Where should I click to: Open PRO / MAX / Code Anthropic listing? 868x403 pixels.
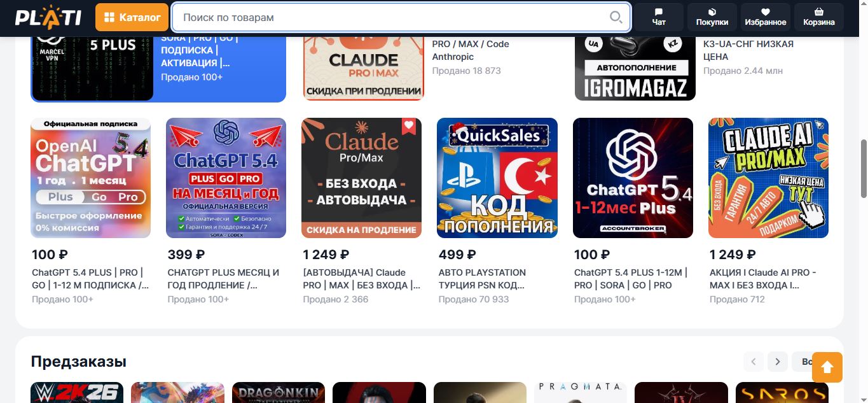pos(471,50)
